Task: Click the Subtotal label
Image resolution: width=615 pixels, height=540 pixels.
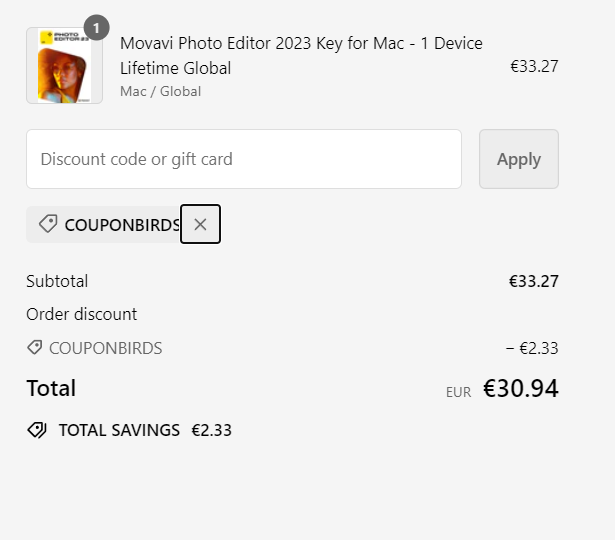Action: coord(57,281)
